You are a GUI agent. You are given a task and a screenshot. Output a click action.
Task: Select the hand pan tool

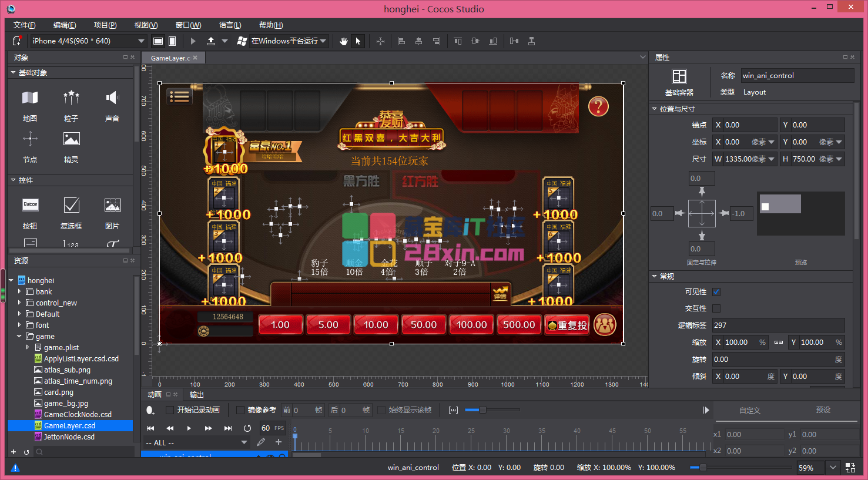[x=344, y=41]
